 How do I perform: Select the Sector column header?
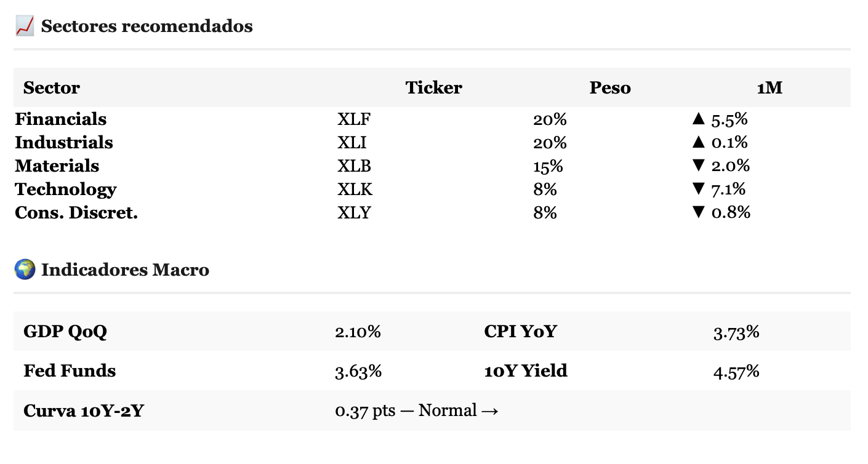[52, 87]
